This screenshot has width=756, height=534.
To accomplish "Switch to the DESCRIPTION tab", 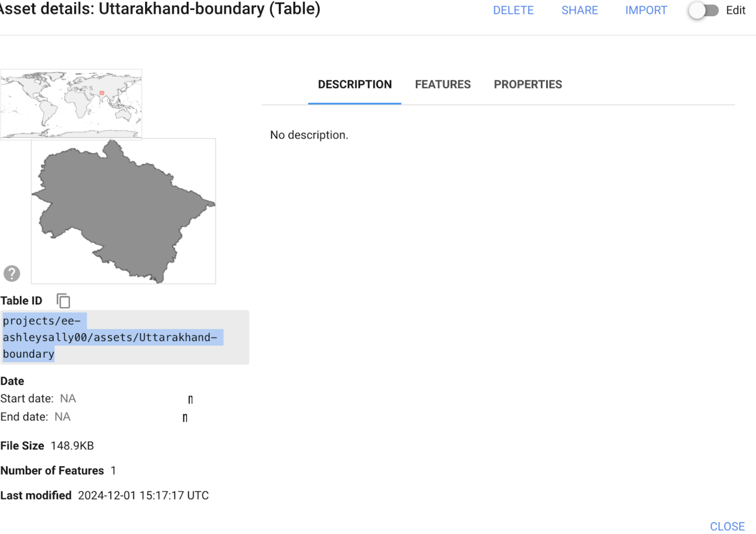I will 355,84.
